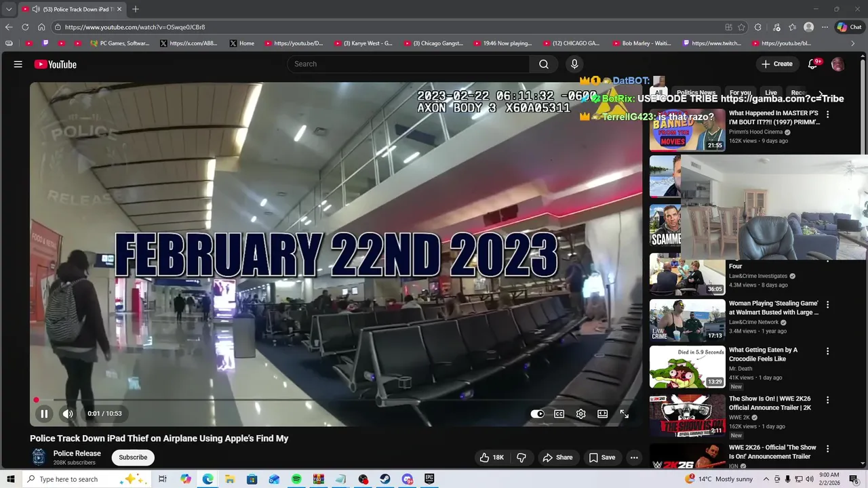Show hidden bookmarks with the overflow chevron

853,43
